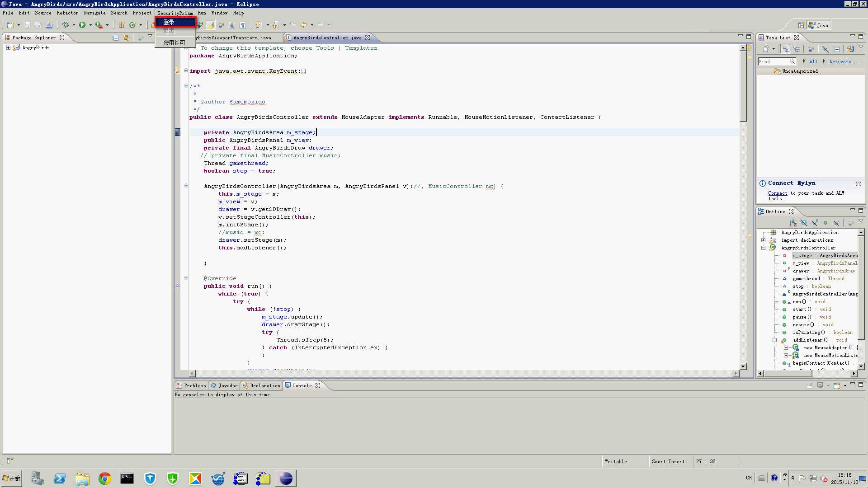Image resolution: width=868 pixels, height=488 pixels.
Task: Open the Open Perspective icon
Action: tap(801, 25)
